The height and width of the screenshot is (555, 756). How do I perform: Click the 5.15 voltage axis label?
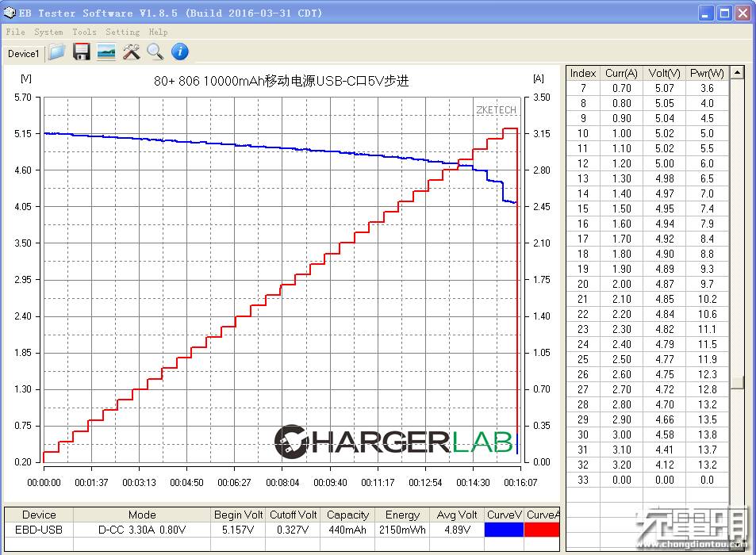click(x=23, y=133)
